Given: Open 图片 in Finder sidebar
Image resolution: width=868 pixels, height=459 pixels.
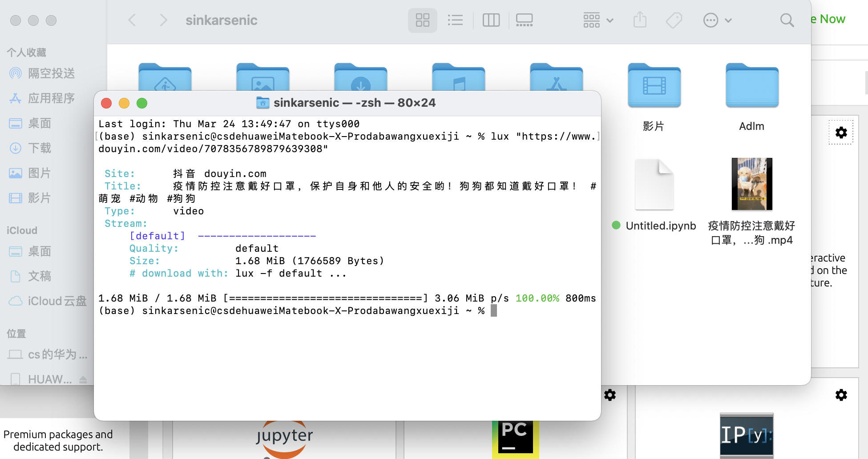Looking at the screenshot, I should click(30, 173).
